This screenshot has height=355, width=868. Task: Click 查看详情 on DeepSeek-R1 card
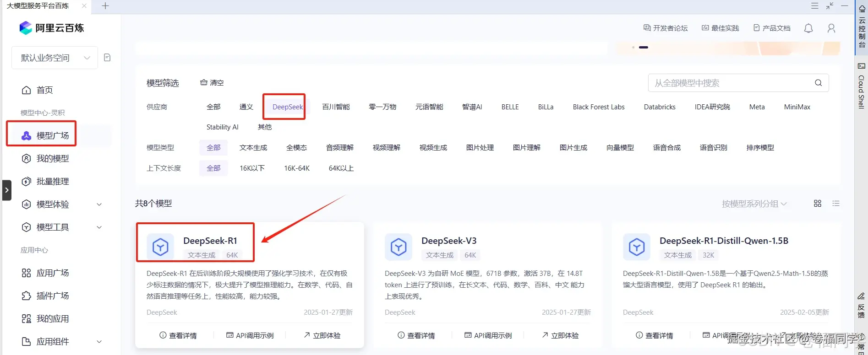178,336
